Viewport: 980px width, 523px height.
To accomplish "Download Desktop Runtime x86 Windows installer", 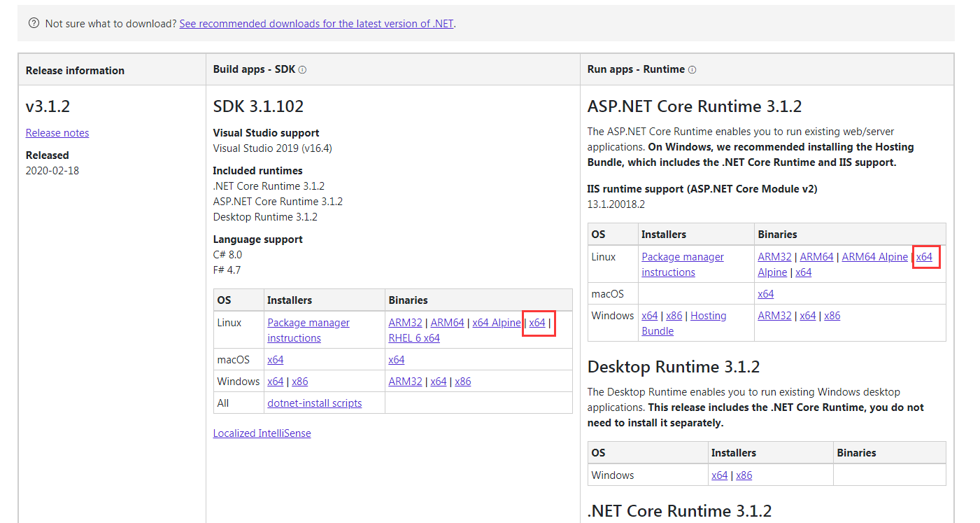I will (x=744, y=475).
